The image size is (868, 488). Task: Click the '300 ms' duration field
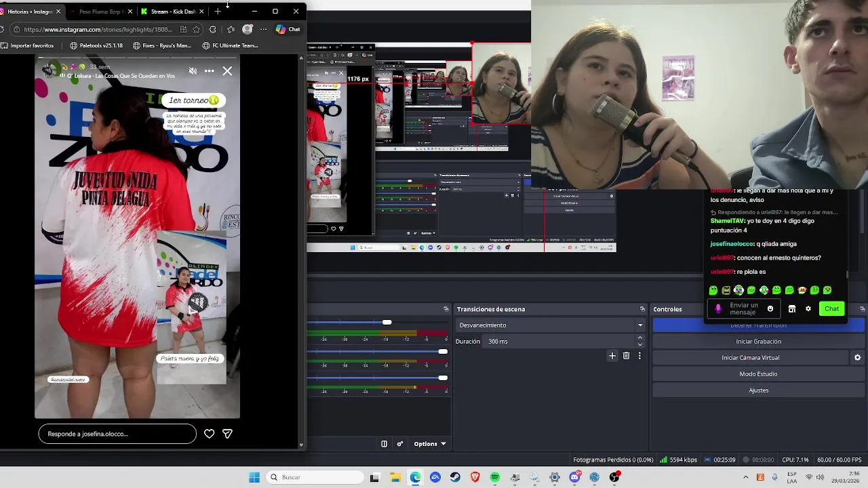(x=559, y=342)
